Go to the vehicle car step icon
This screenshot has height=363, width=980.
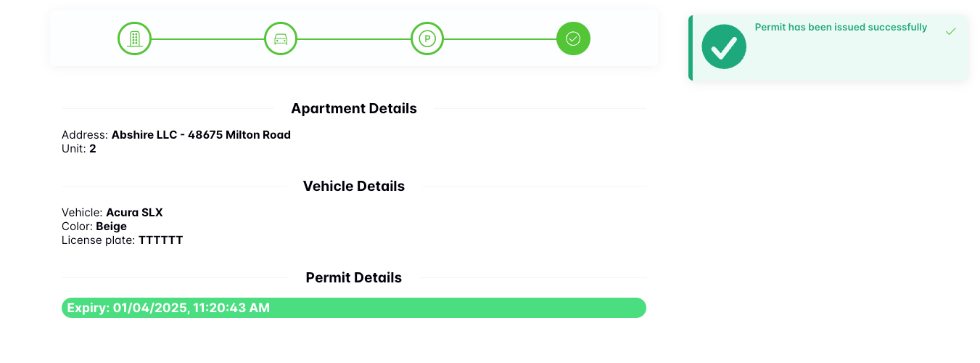coord(281,38)
